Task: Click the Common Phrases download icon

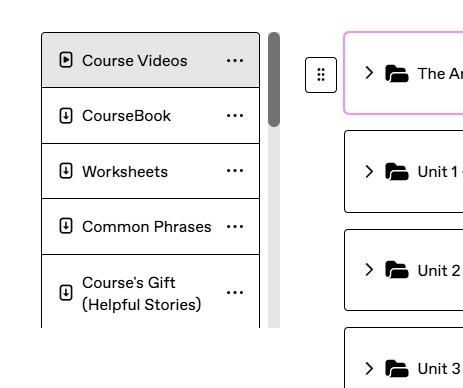Action: coord(66,226)
